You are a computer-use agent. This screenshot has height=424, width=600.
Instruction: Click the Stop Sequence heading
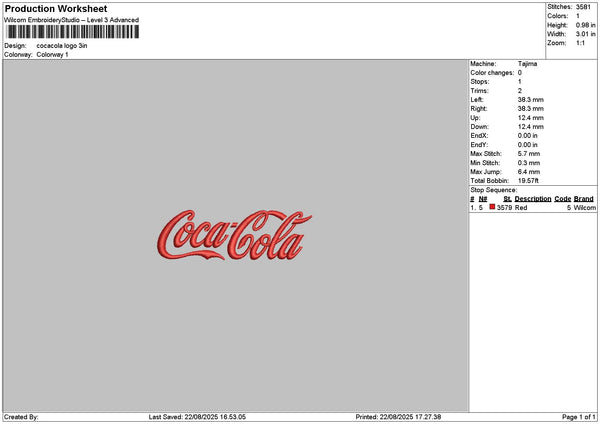point(494,190)
